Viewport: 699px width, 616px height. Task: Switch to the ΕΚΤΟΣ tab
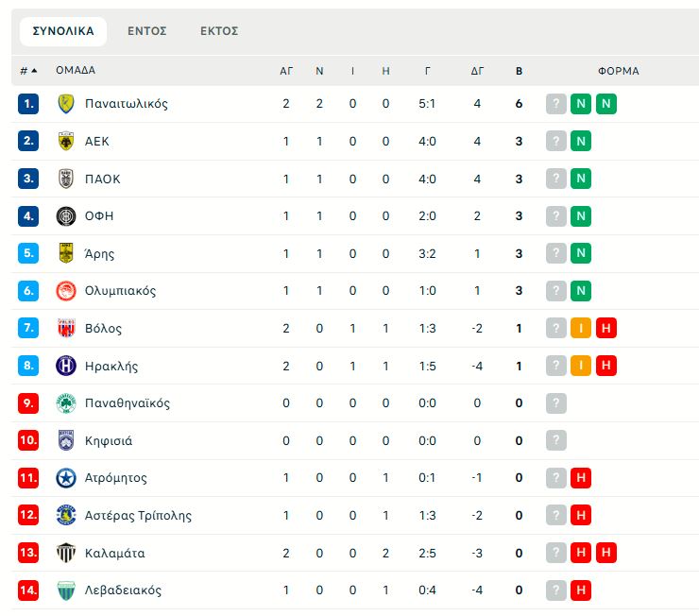pyautogui.click(x=219, y=31)
